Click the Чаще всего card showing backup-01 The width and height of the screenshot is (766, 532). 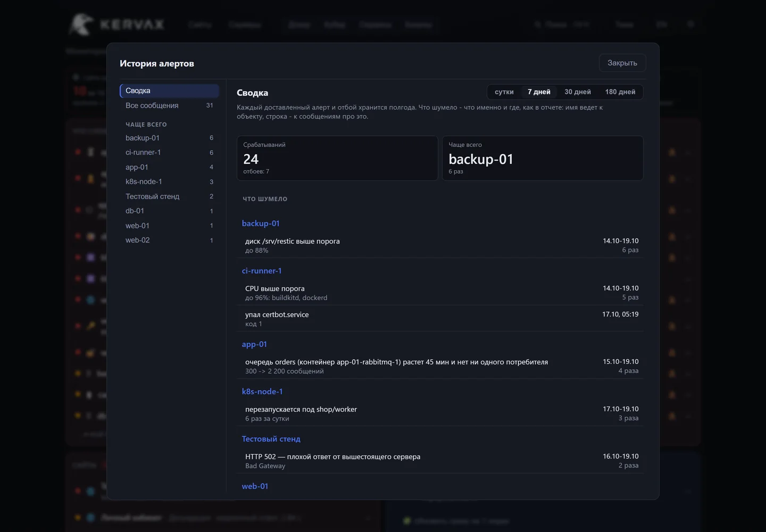tap(543, 158)
